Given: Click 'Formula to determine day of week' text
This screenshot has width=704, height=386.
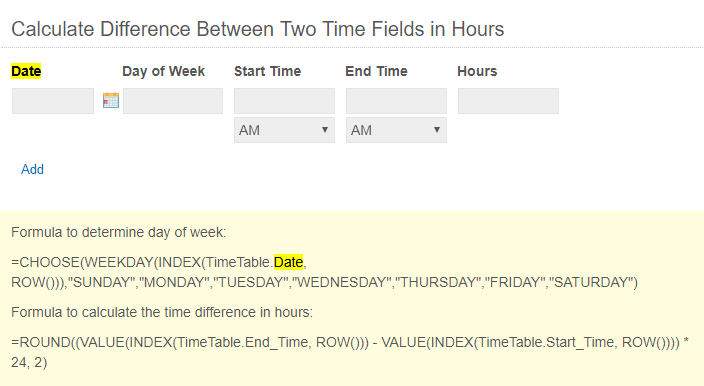Looking at the screenshot, I should [119, 232].
